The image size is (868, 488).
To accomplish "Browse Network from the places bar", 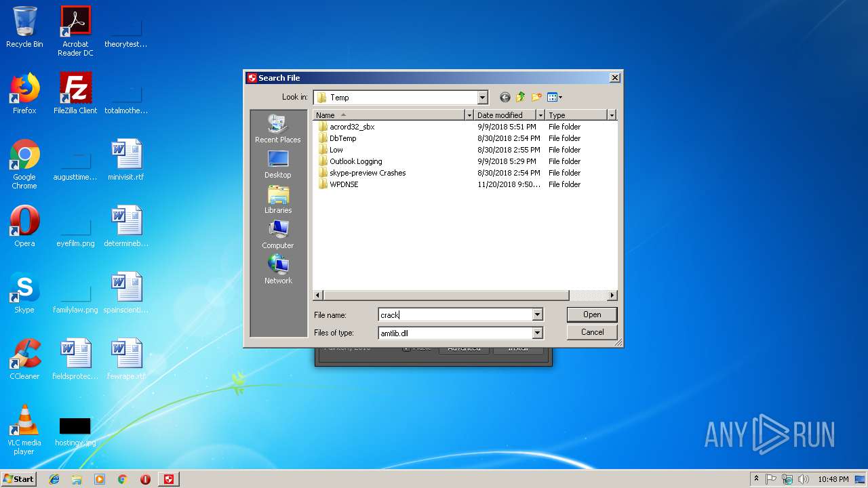I will (x=277, y=270).
